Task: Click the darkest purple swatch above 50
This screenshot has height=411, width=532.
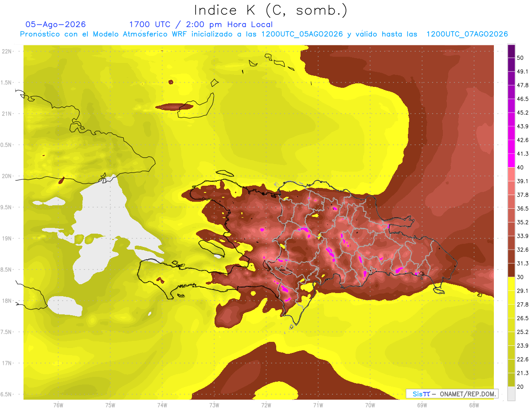Action: (x=511, y=51)
